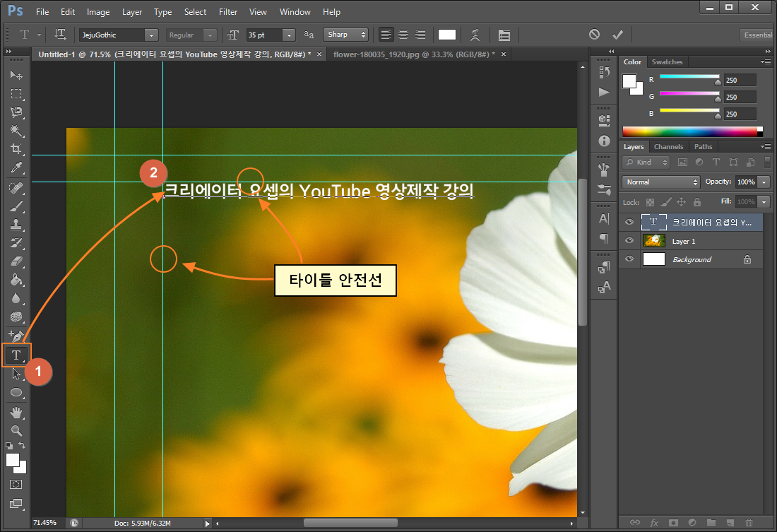Viewport: 777px width, 532px height.
Task: Add a layer style (fx)
Action: 654,522
